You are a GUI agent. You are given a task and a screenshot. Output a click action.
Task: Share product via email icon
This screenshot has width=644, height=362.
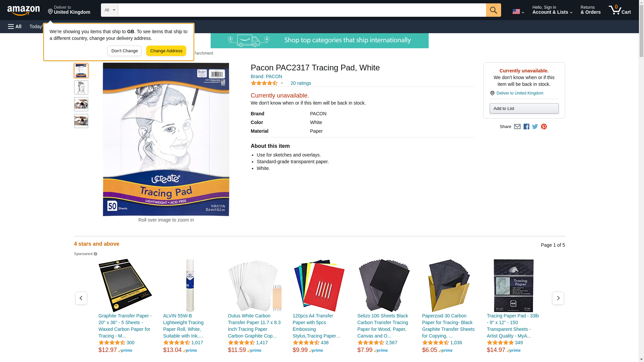[x=517, y=127]
